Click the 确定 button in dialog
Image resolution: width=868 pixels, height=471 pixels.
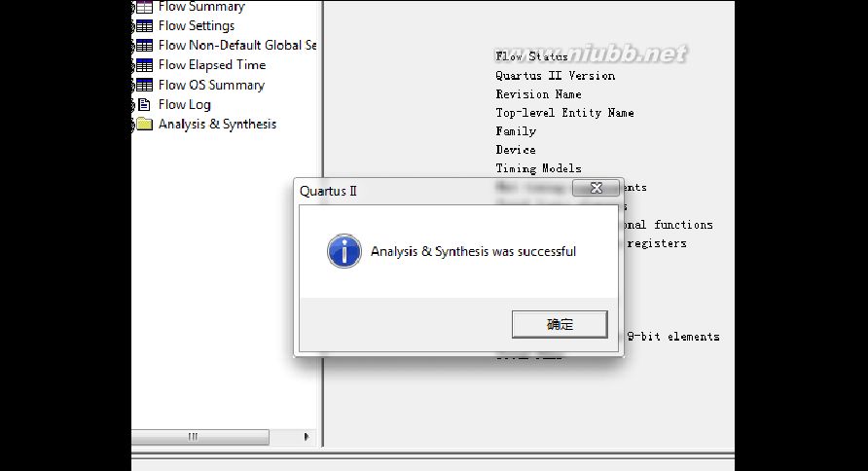click(x=560, y=324)
